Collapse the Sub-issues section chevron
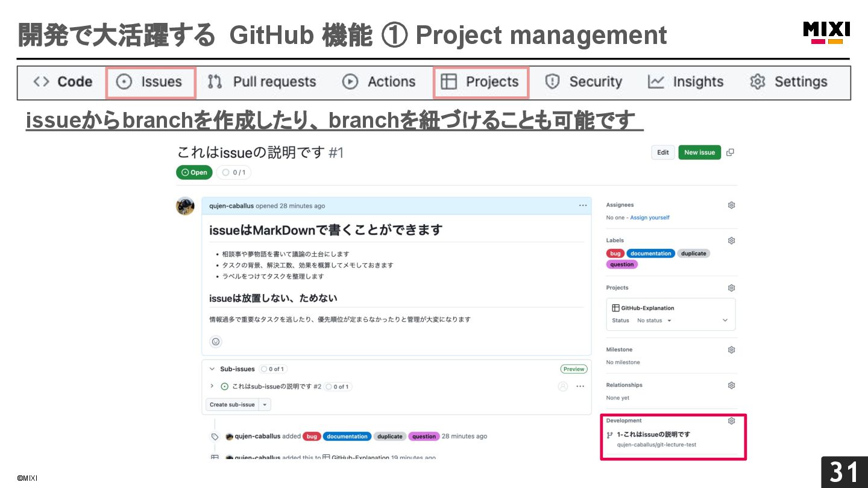Image resolution: width=868 pixels, height=488 pixels. [x=212, y=369]
